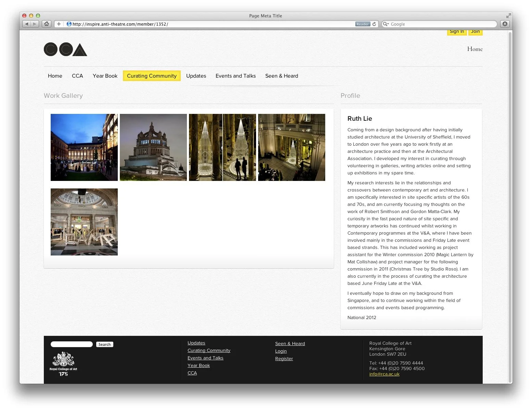Click the CCA logo in the header

(65, 49)
